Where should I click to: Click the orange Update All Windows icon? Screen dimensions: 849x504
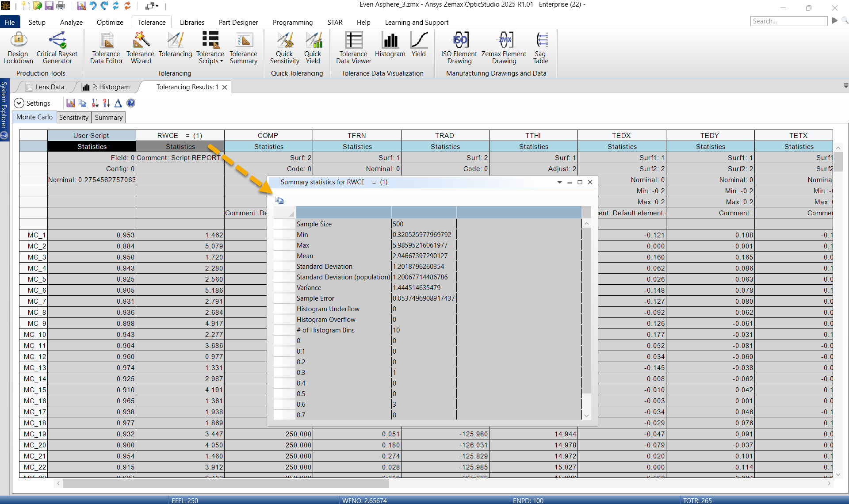(x=127, y=6)
